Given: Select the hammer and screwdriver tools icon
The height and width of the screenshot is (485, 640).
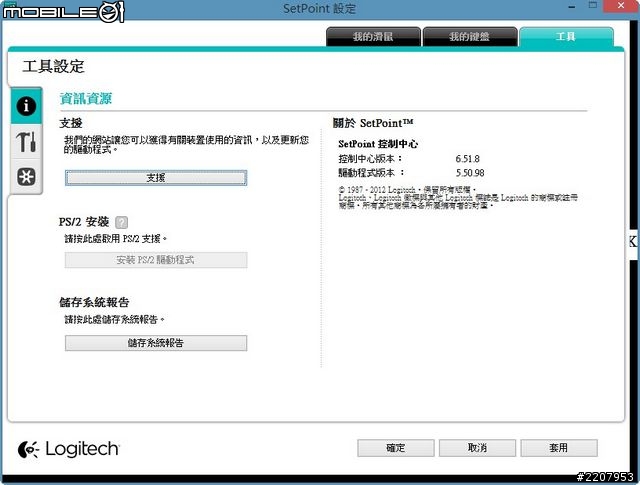Looking at the screenshot, I should [x=26, y=142].
